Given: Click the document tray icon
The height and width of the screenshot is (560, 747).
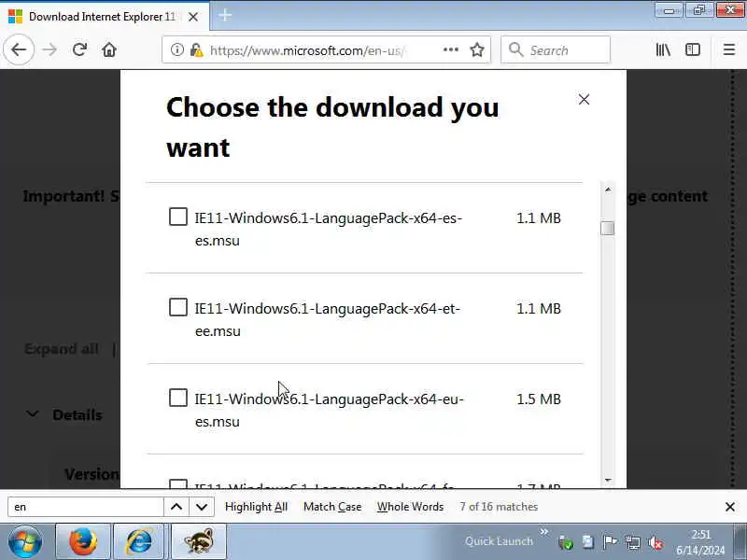Looking at the screenshot, I should (588, 542).
